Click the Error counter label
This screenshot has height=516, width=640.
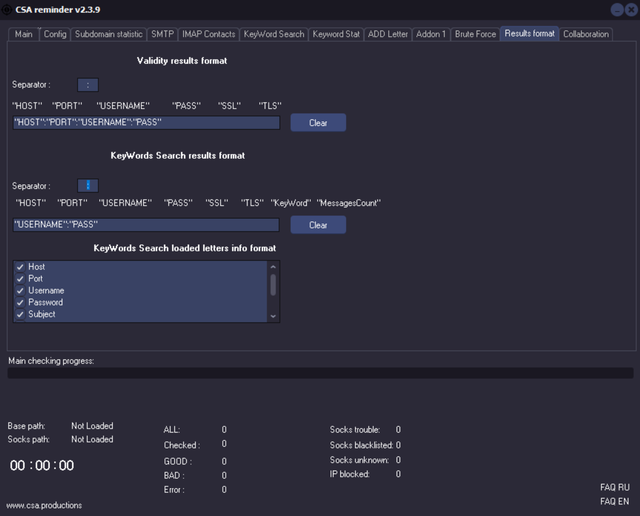click(x=174, y=489)
